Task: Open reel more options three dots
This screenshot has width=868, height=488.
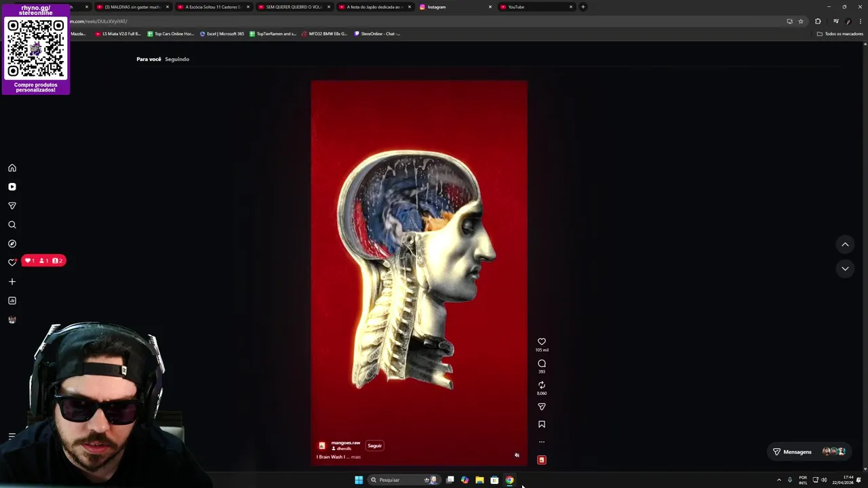Action: coord(542,442)
